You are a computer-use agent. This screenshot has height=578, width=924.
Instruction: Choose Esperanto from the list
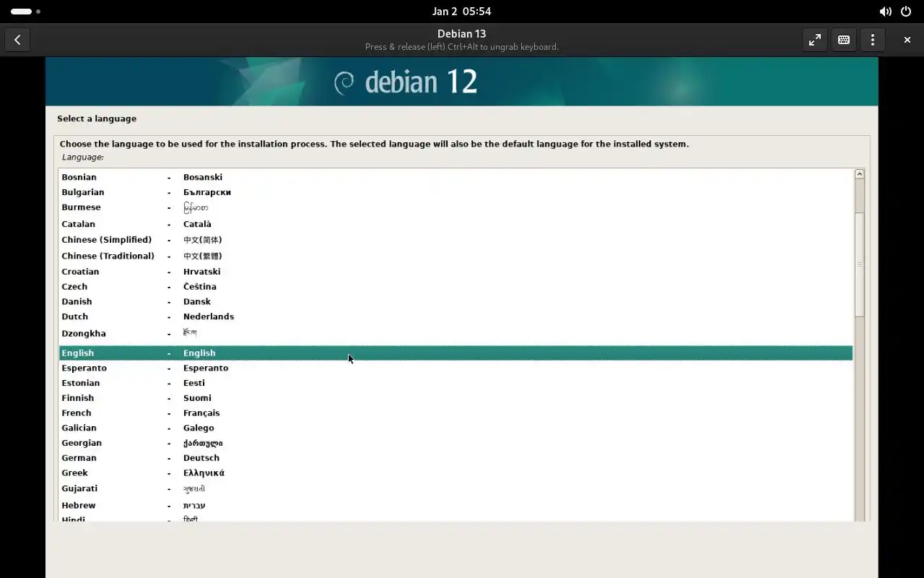[x=456, y=368]
